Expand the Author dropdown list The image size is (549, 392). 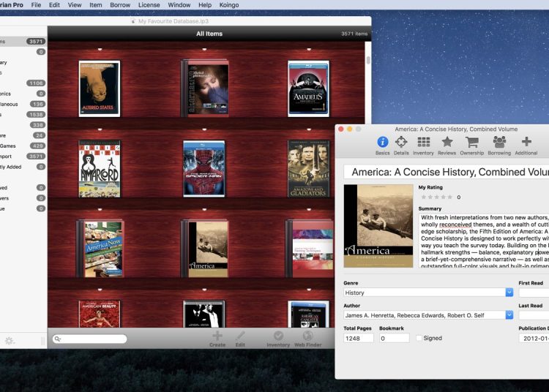[x=509, y=315]
